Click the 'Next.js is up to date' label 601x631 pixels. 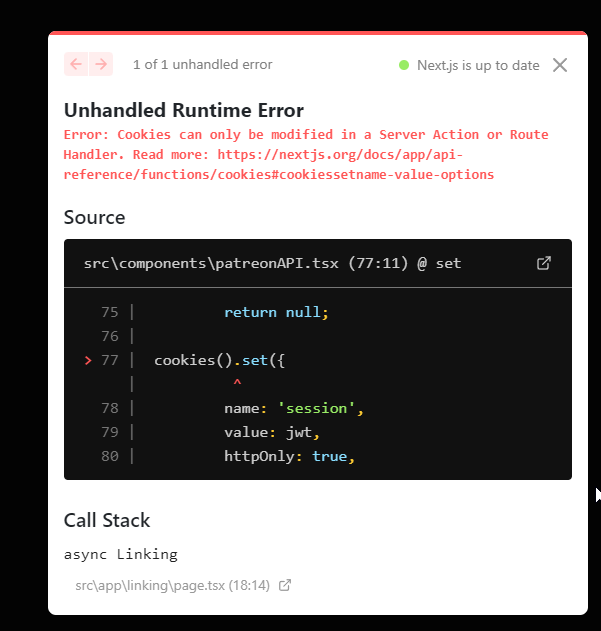(478, 65)
